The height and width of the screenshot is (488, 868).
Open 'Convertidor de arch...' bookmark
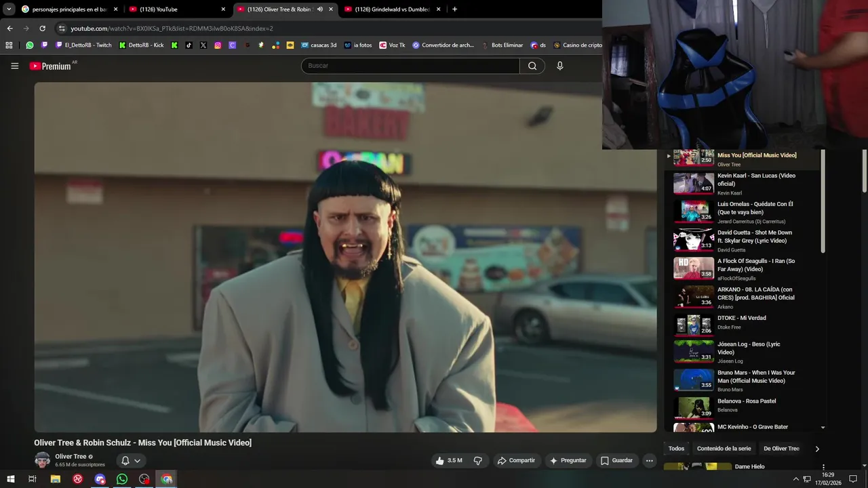point(443,45)
